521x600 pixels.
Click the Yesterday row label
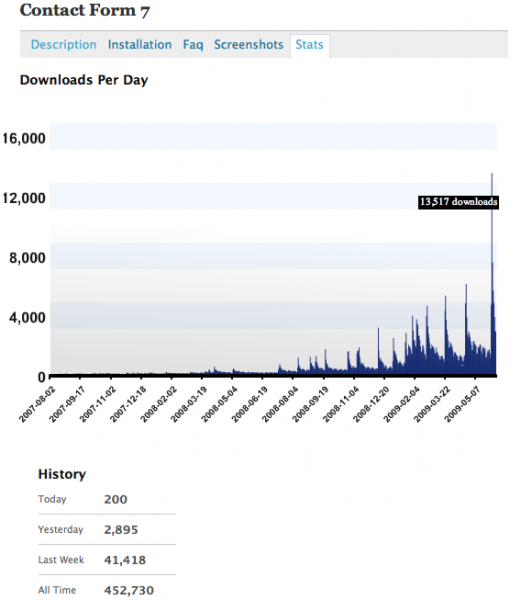coord(60,530)
